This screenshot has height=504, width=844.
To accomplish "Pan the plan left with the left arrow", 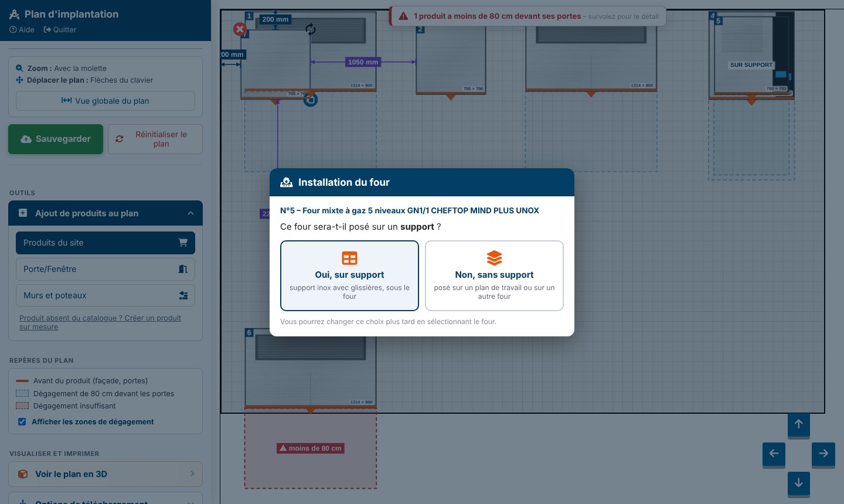I will 774,454.
